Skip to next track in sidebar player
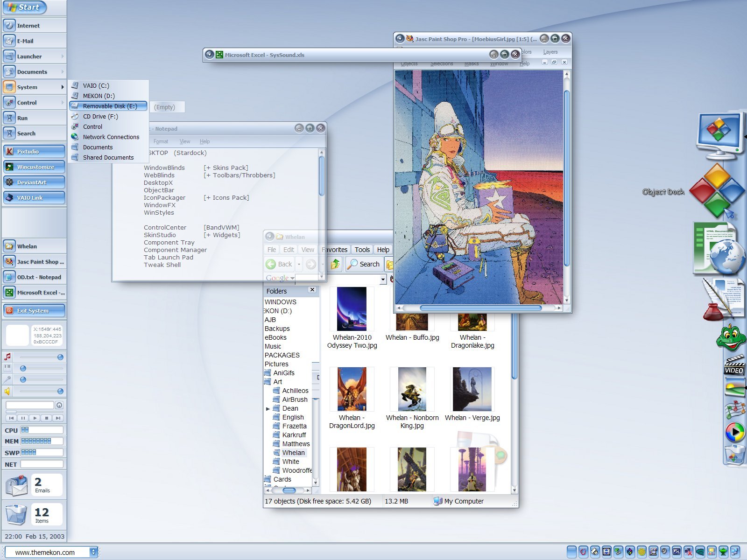 point(58,418)
